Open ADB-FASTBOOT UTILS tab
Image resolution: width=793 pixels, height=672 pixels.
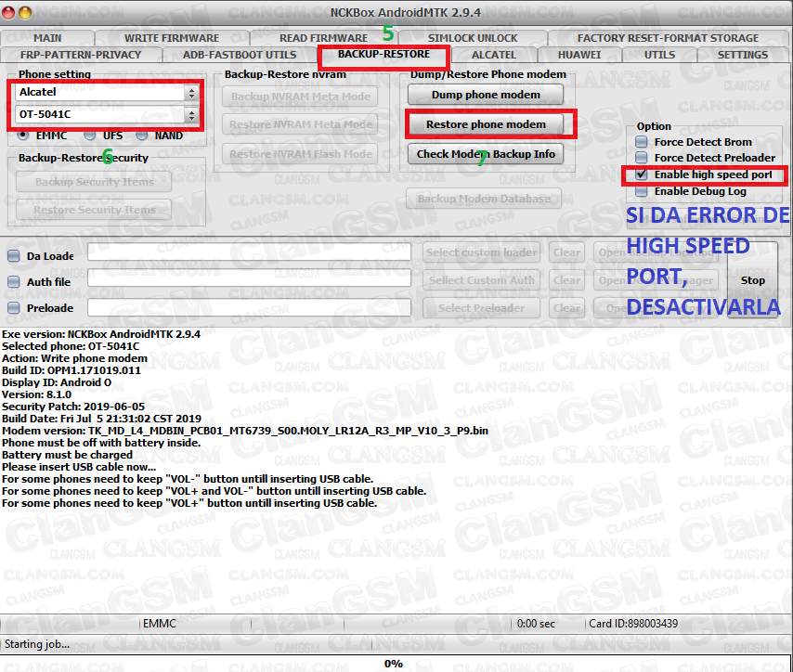(x=240, y=55)
